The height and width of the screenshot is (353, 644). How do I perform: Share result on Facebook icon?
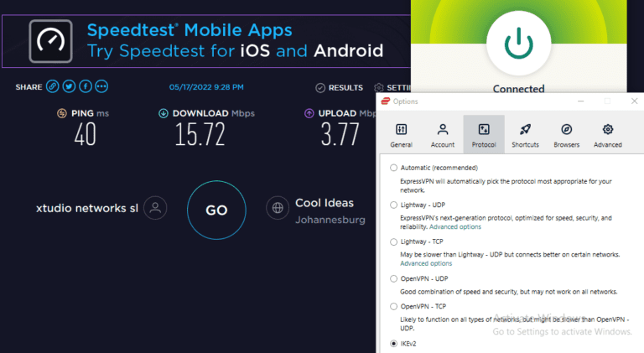click(x=86, y=86)
